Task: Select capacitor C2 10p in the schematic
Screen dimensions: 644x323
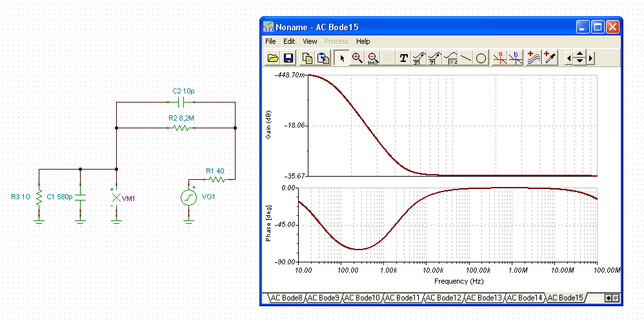Action: [181, 102]
